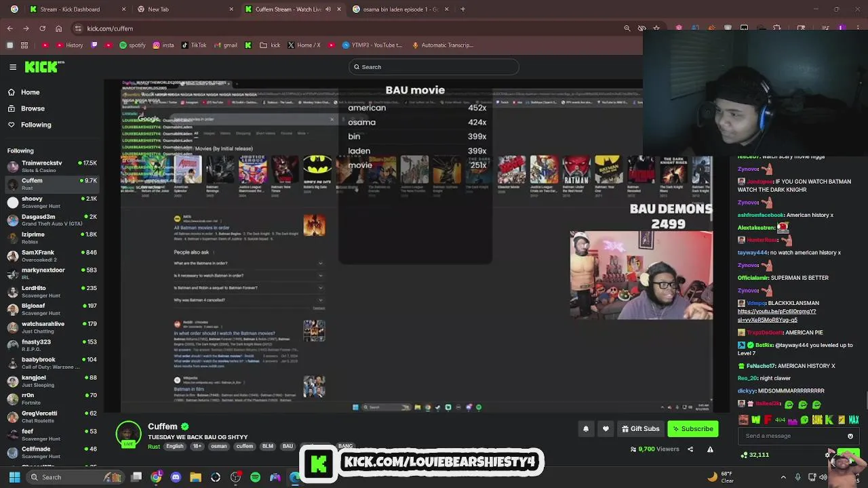Open the YTMP3 - YouTube bookmark
Image resolution: width=868 pixels, height=488 pixels.
372,45
